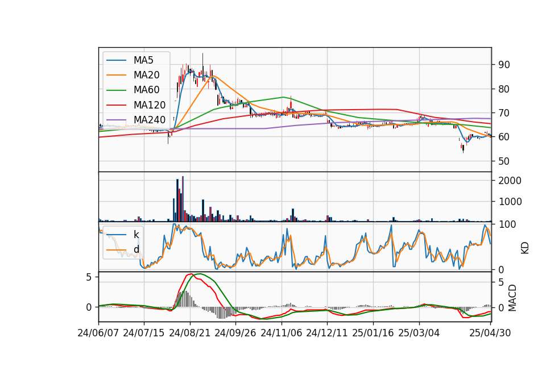
Task: Click the 2000 volume axis tick label
Action: click(510, 181)
